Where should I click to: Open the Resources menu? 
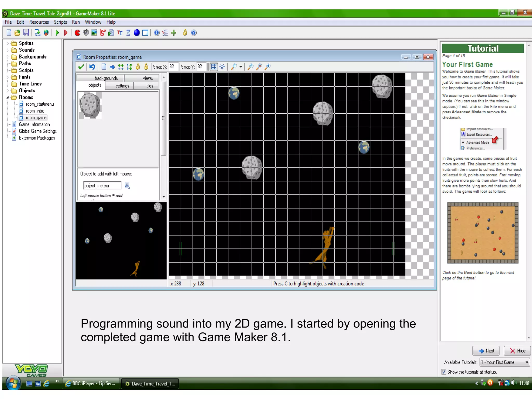pos(39,22)
